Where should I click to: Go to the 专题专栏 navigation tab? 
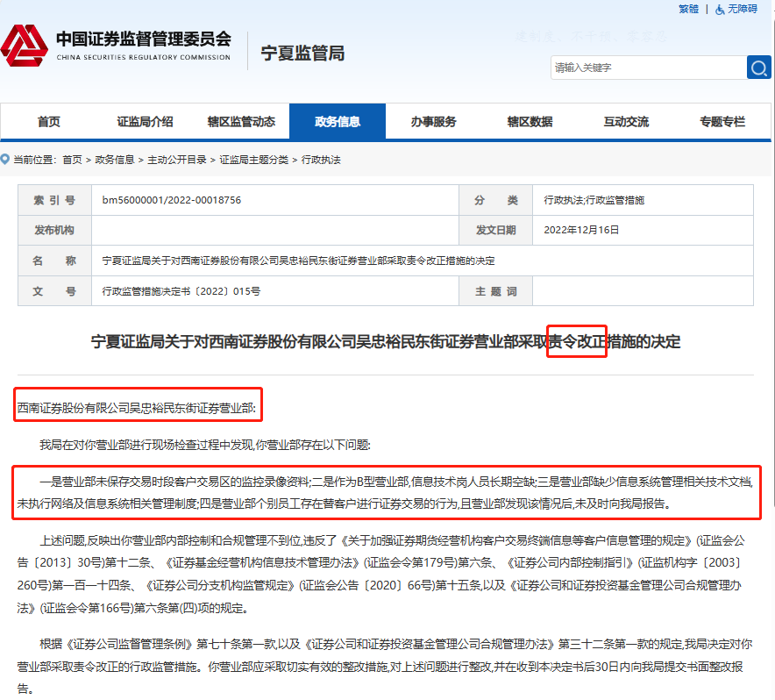click(x=722, y=122)
